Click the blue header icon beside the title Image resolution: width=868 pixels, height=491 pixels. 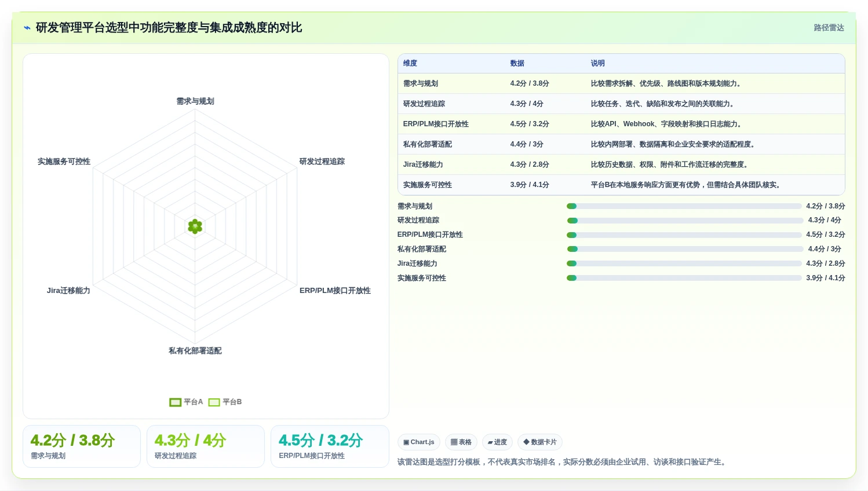[27, 28]
